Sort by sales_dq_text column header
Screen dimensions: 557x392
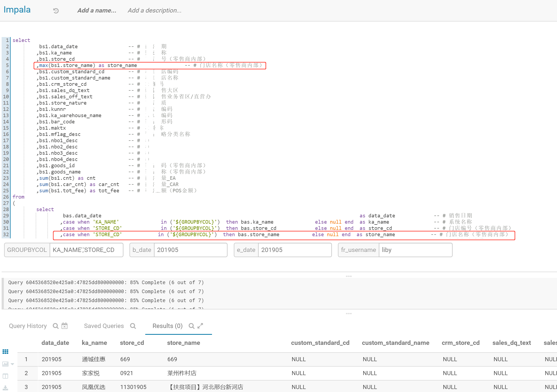pyautogui.click(x=511, y=343)
